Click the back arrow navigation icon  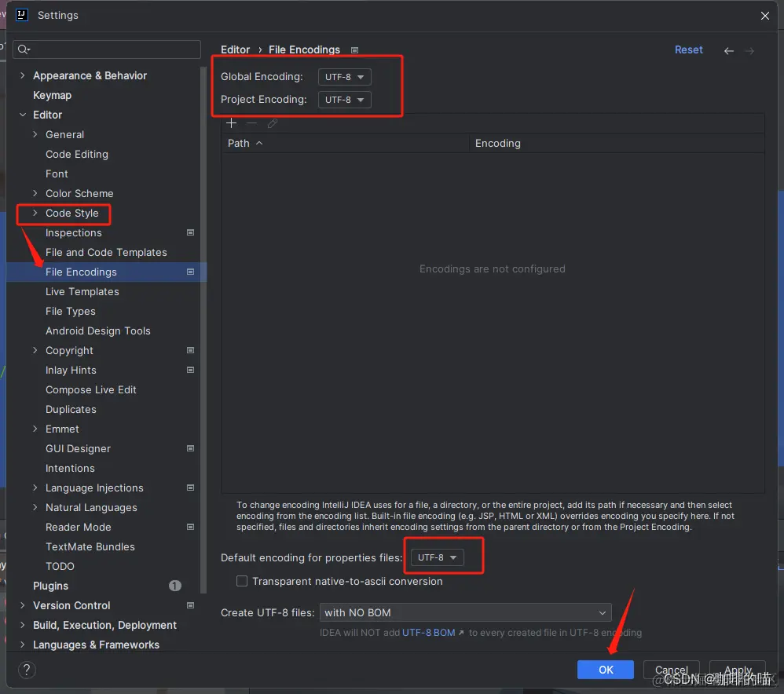[729, 50]
